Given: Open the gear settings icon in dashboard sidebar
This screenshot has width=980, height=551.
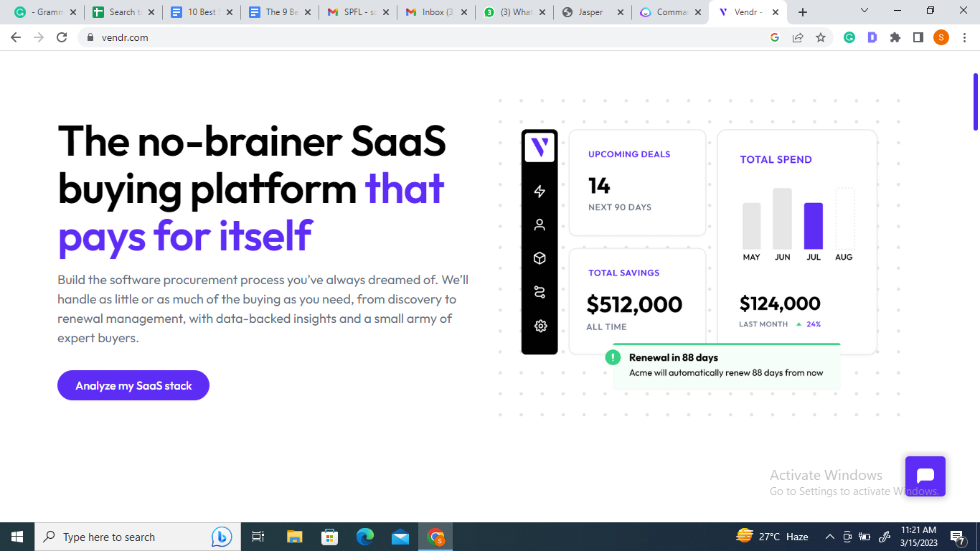Looking at the screenshot, I should pyautogui.click(x=540, y=326).
